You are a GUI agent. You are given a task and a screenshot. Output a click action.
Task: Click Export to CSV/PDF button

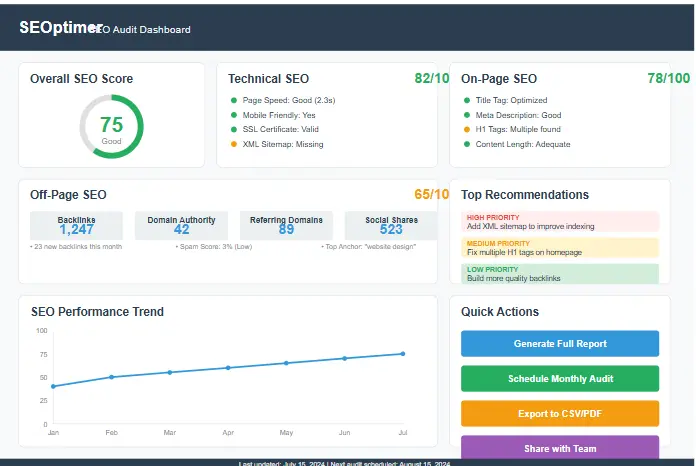click(560, 414)
